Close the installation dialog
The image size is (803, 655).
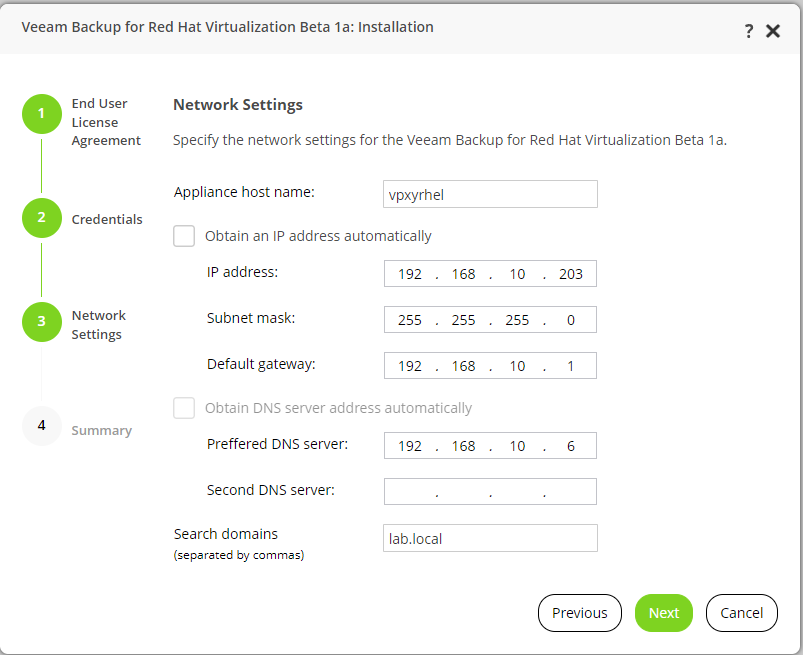(x=773, y=31)
